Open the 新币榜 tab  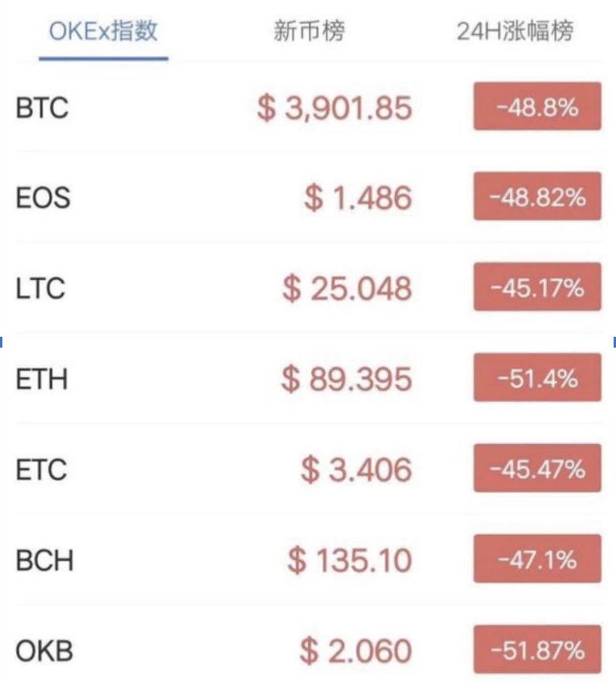coord(309,32)
